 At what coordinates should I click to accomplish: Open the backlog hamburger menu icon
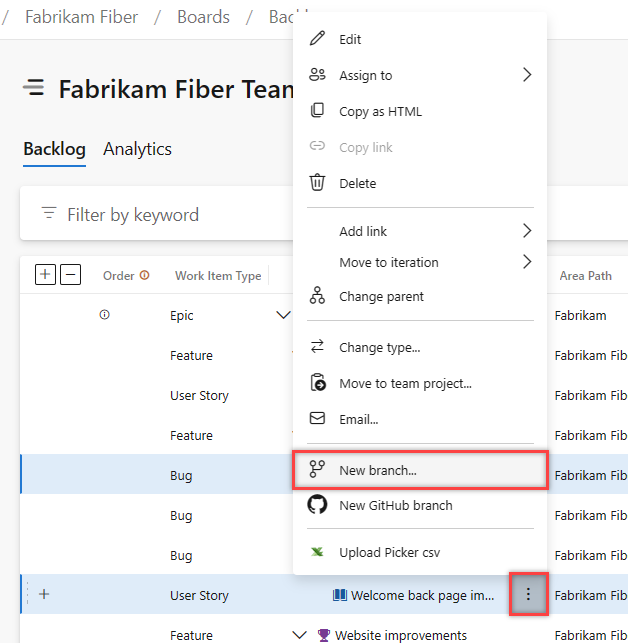(34, 88)
